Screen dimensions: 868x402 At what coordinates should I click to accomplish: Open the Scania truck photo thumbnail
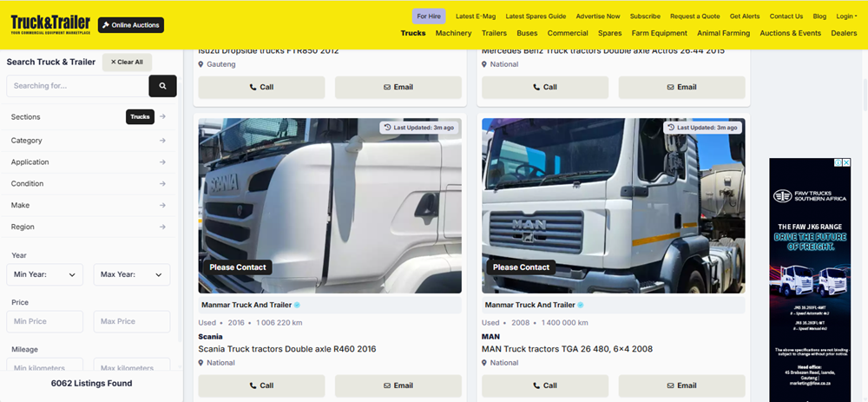click(x=330, y=206)
